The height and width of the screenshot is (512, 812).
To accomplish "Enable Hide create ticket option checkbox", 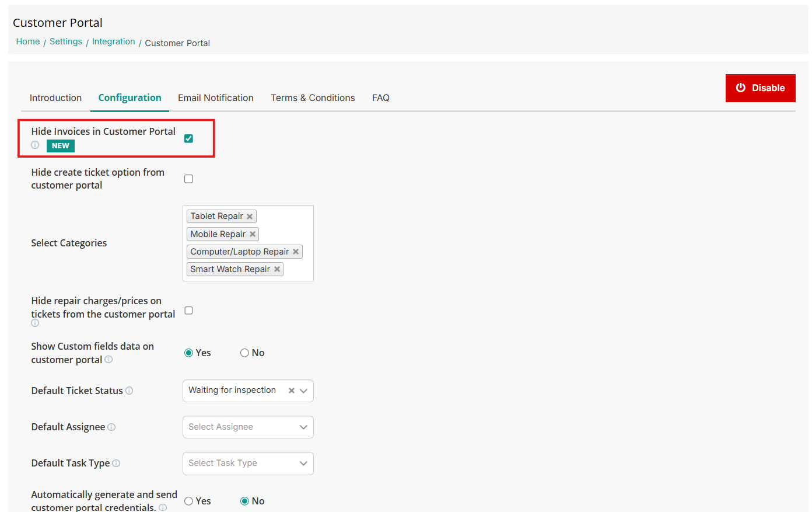I will tap(188, 179).
